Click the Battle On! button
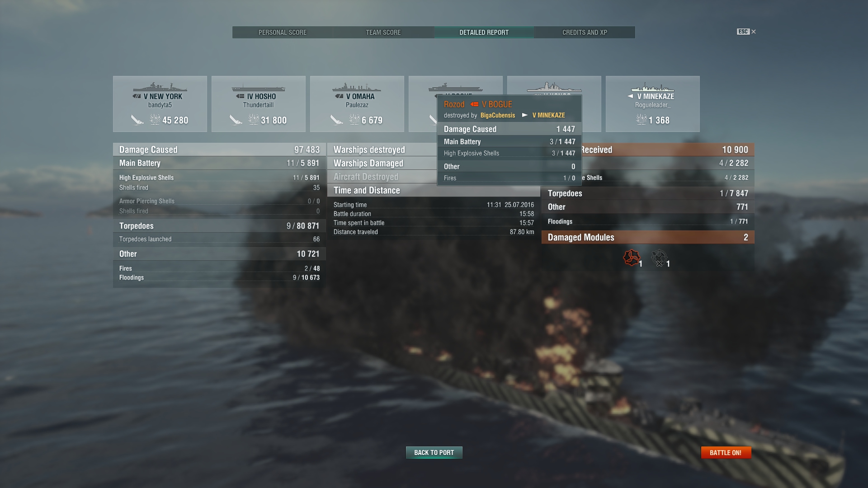Viewport: 868px width, 488px height. pyautogui.click(x=726, y=452)
